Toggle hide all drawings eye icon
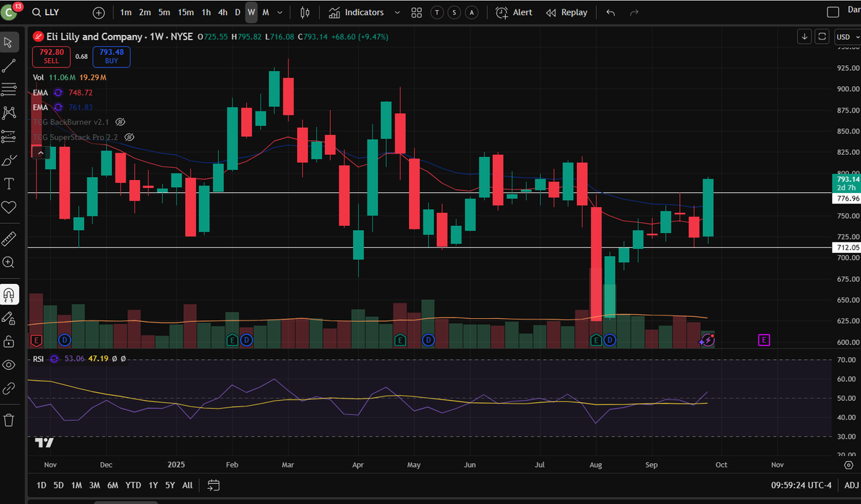The width and height of the screenshot is (861, 504). tap(9, 365)
